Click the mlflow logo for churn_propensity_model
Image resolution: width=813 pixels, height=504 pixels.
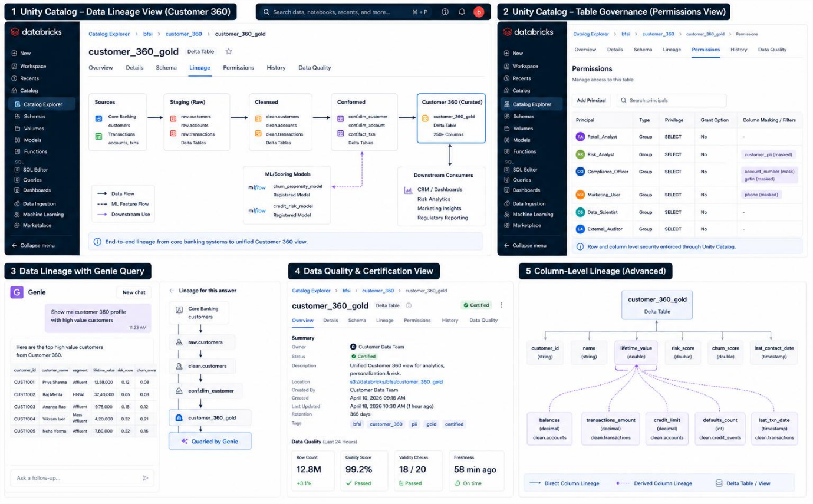[258, 187]
